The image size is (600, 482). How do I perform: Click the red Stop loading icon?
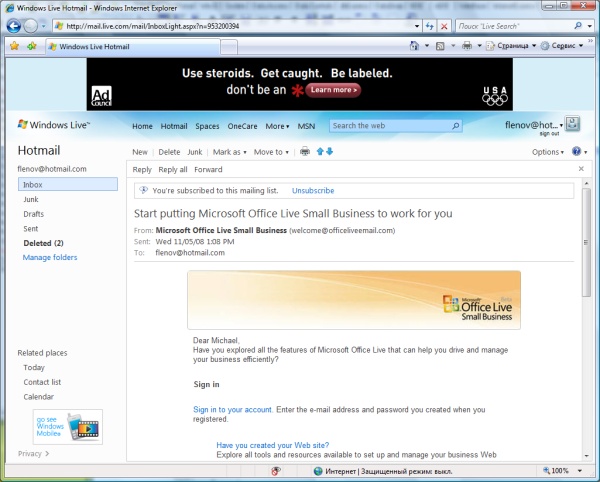444,26
